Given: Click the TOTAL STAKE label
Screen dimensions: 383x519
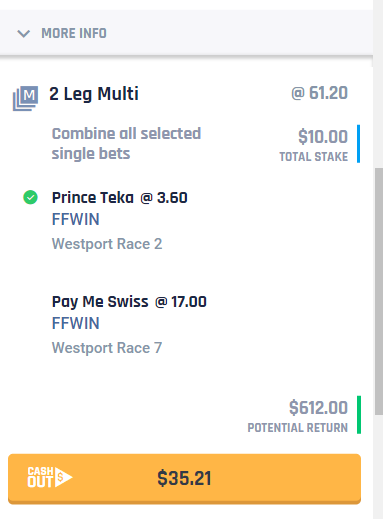Looking at the screenshot, I should 314,157.
